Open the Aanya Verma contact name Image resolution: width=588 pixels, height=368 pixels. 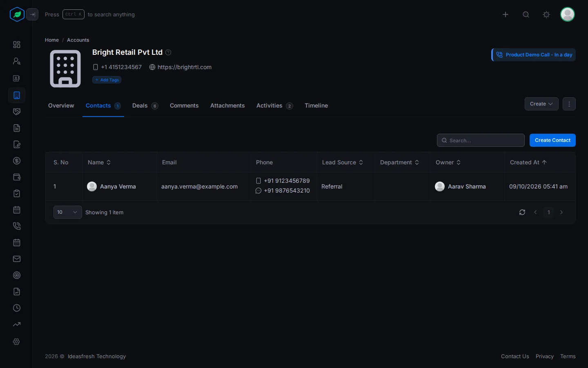(118, 186)
